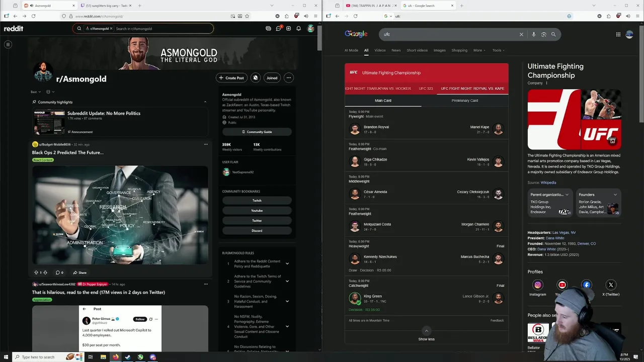The height and width of the screenshot is (362, 644).
Task: Click Create Post button
Action: (x=231, y=78)
